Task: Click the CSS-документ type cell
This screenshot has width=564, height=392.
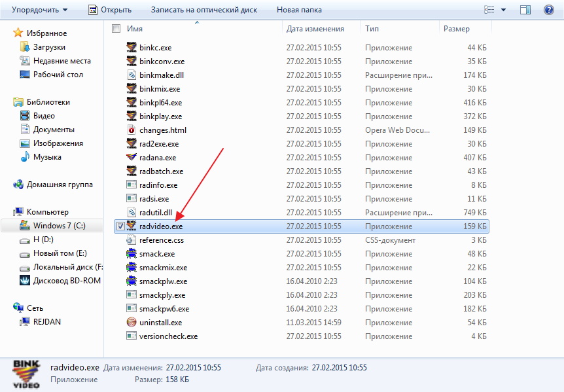Action: 390,240
